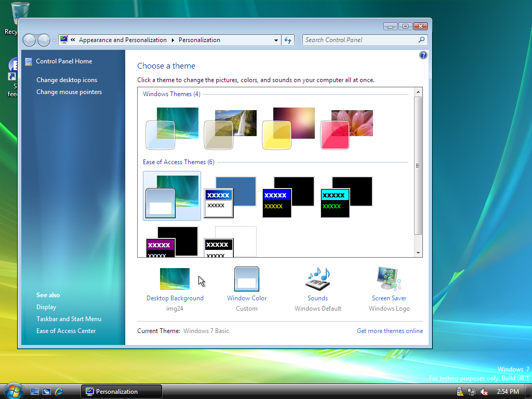Click the muted volume tray icon

[x=484, y=392]
